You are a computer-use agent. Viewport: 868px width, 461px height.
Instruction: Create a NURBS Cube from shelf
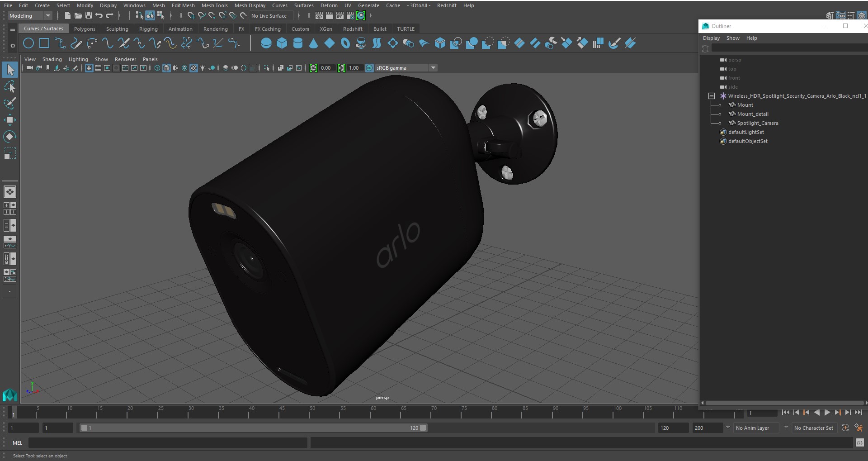[x=282, y=43]
